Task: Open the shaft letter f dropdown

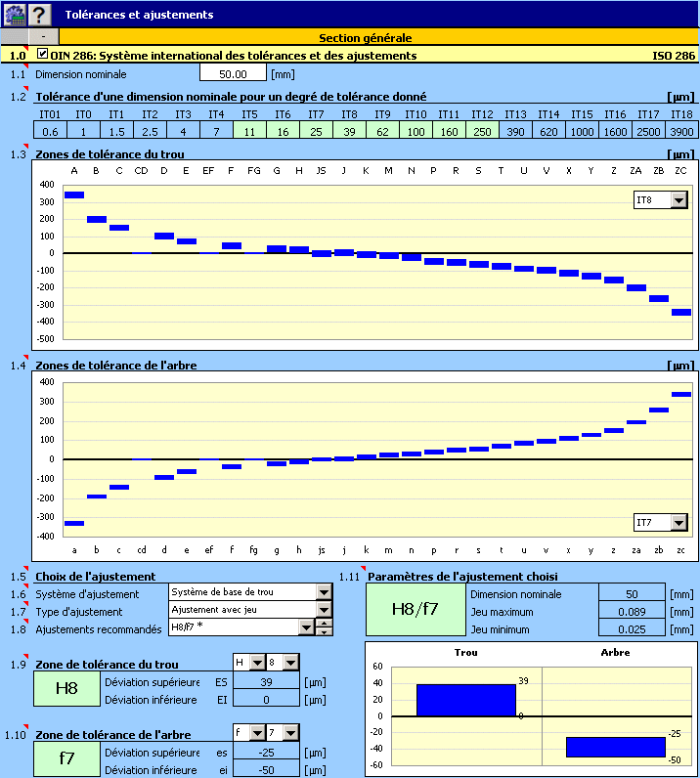Action: (257, 733)
